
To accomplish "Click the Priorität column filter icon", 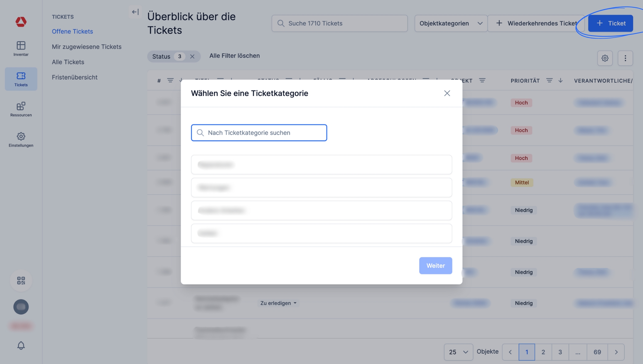I will [549, 81].
